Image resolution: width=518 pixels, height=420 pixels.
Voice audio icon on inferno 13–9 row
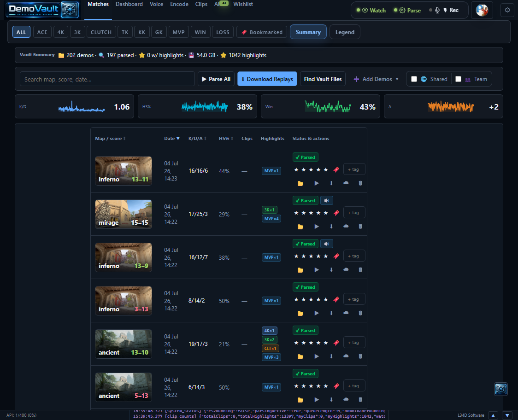coord(326,244)
